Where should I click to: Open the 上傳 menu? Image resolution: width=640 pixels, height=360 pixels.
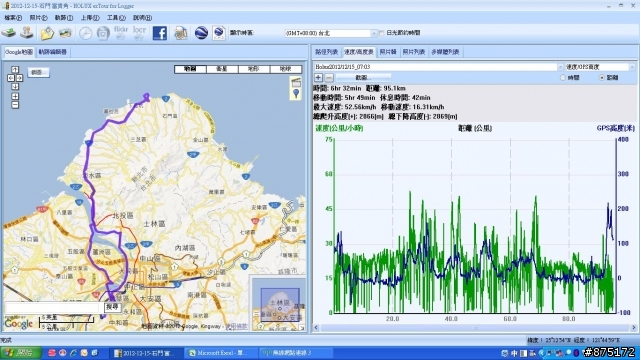pyautogui.click(x=90, y=18)
